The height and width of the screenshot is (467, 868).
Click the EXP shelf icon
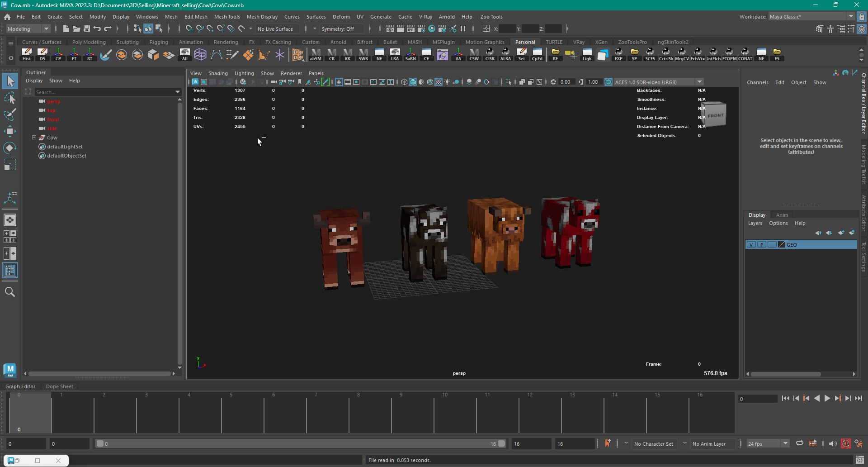point(618,54)
